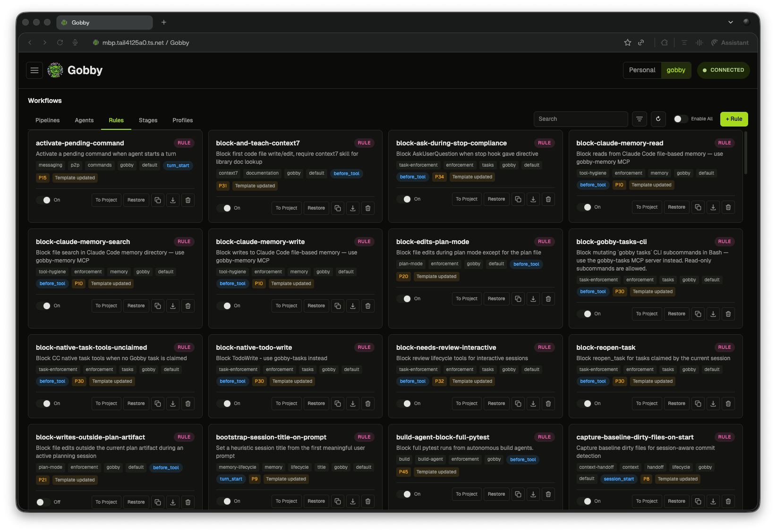Switch to the Personal scope
776x532 pixels.
tap(642, 70)
